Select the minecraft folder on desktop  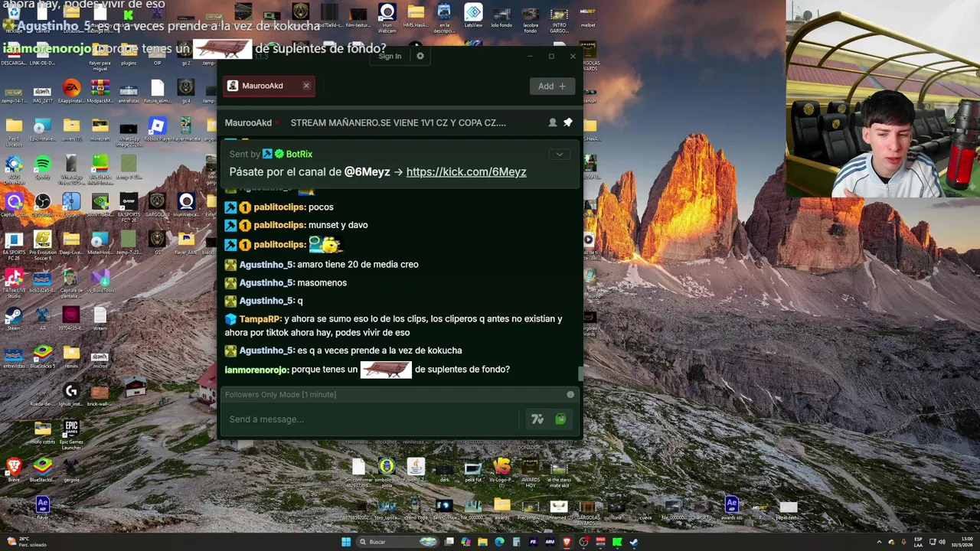[100, 129]
